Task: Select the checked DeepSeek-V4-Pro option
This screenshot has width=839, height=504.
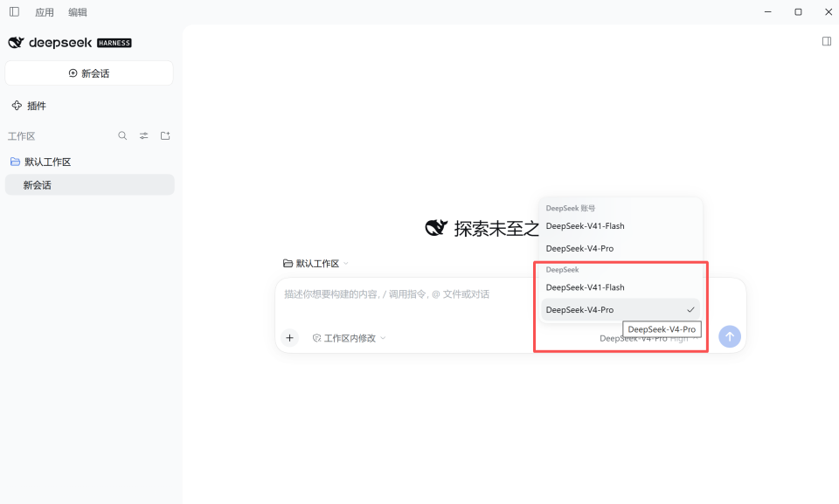Action: tap(621, 310)
